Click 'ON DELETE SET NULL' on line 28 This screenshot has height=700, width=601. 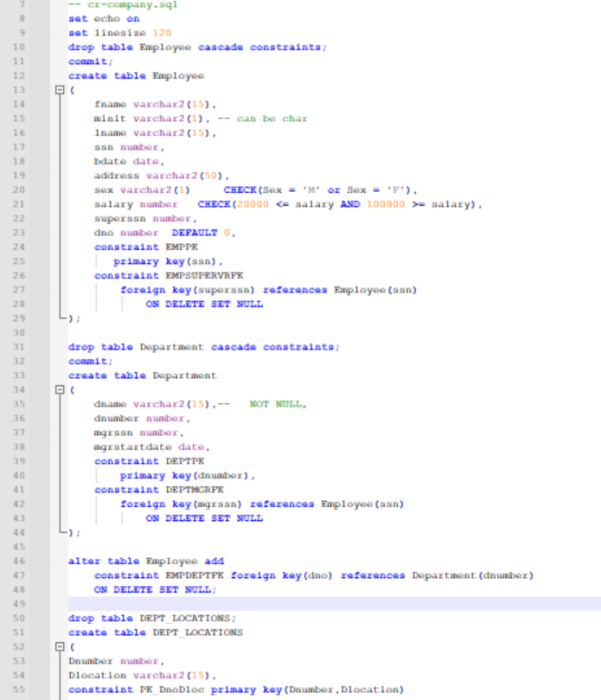pos(204,304)
